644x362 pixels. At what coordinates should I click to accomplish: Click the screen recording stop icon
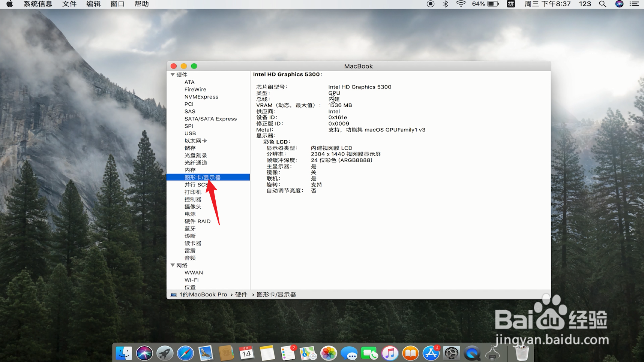pos(431,4)
